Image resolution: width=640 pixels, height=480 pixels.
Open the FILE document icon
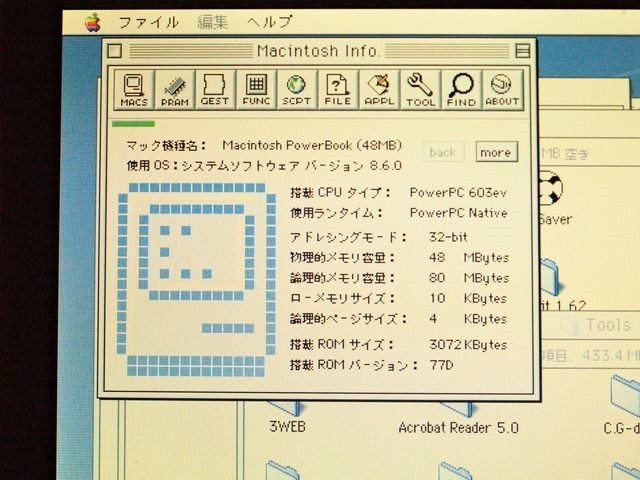[338, 90]
